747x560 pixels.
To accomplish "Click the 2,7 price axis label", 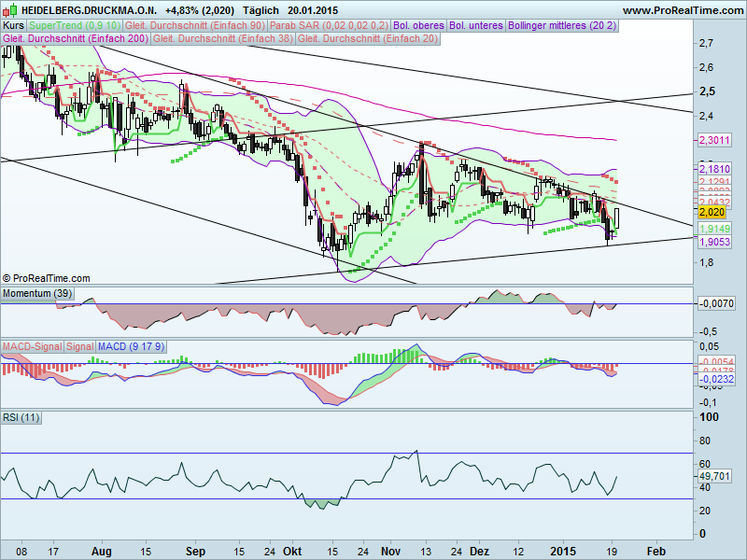I will (x=706, y=43).
